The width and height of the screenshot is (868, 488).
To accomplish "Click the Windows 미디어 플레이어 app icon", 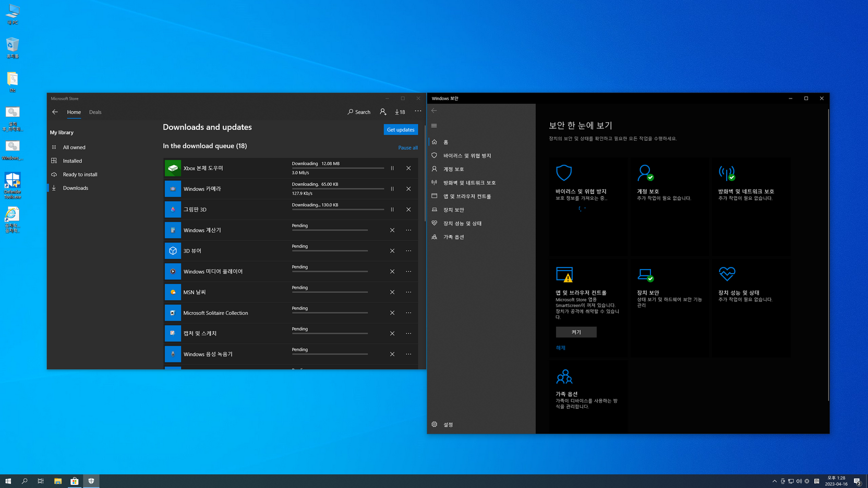I will [173, 272].
